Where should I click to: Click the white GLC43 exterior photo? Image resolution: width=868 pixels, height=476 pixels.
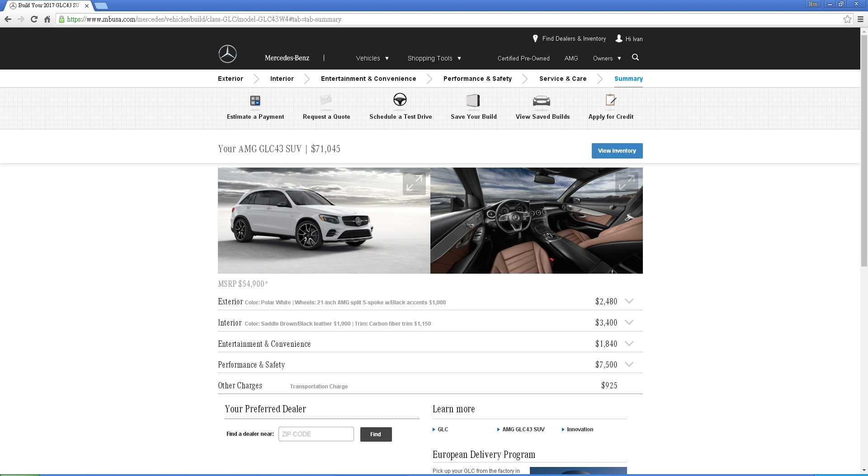point(324,220)
